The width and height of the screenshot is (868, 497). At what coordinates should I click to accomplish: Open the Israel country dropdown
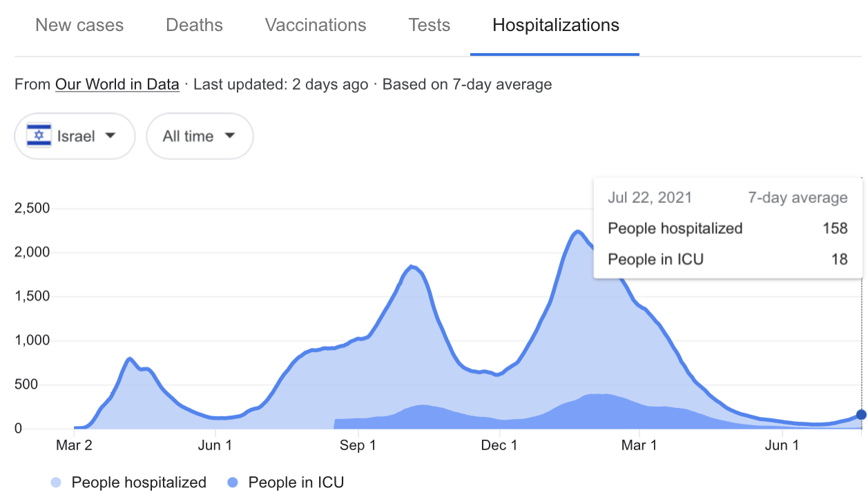coord(75,136)
